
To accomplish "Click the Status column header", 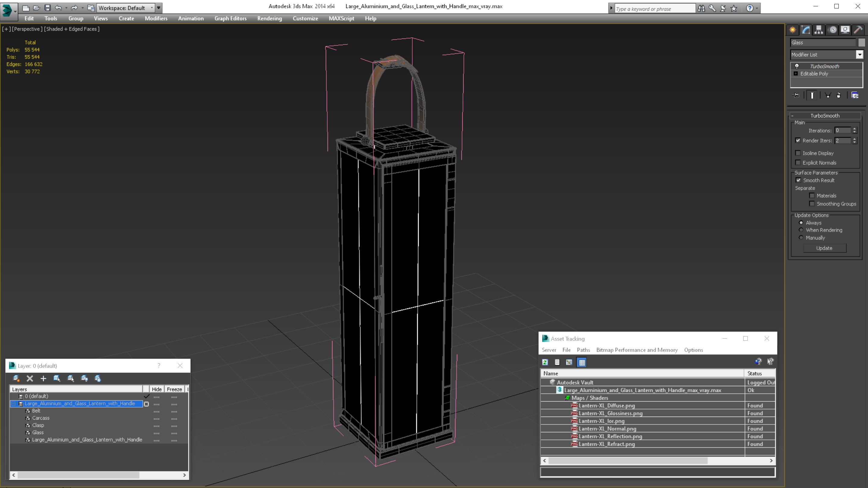I will [759, 373].
